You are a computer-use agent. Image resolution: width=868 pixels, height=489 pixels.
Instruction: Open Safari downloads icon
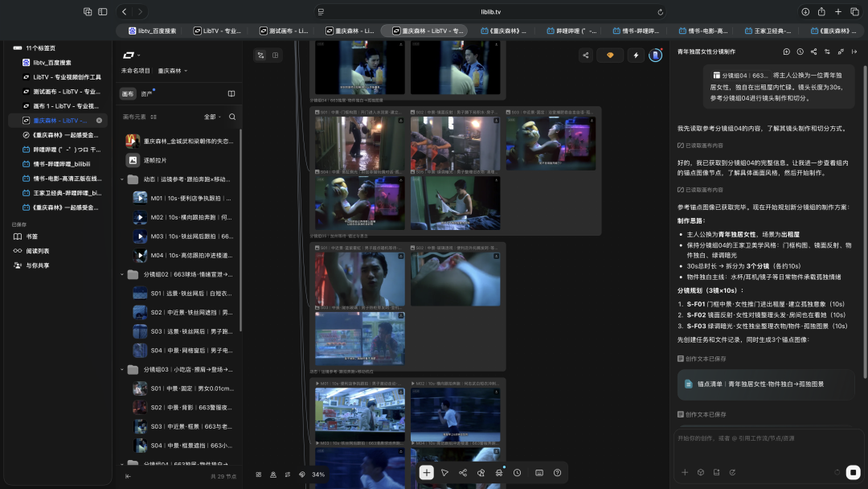(805, 11)
